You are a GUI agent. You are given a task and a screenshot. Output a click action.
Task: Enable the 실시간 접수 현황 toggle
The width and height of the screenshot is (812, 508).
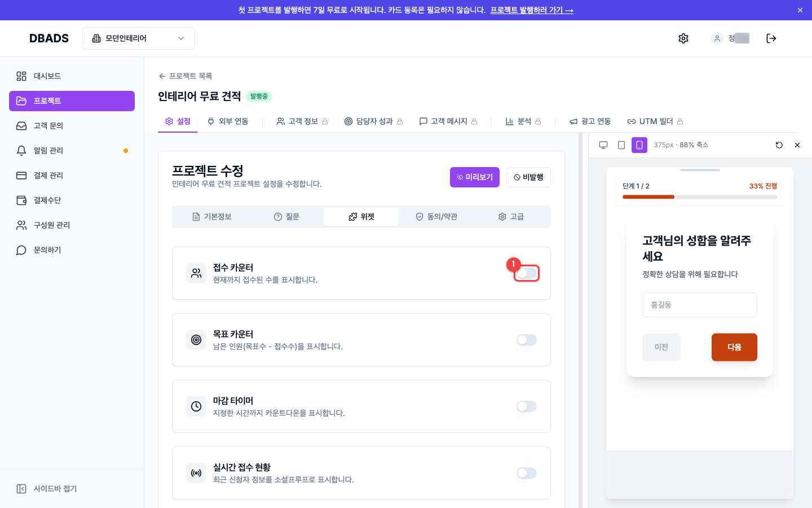527,473
